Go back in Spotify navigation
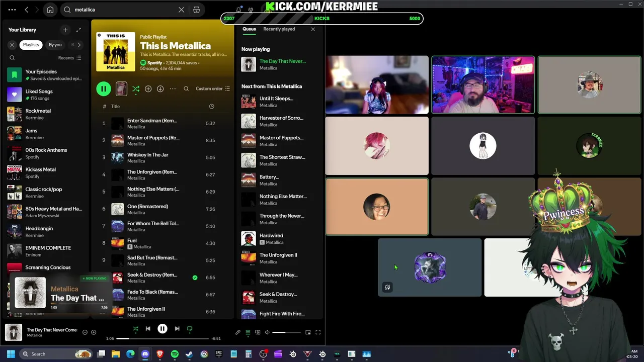 [x=26, y=10]
